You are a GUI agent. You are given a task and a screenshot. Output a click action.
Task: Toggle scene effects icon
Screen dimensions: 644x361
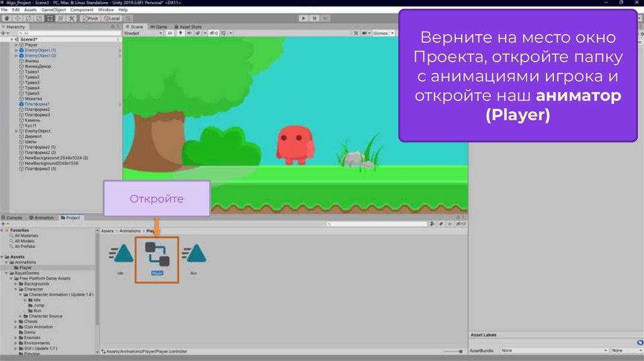point(197,33)
